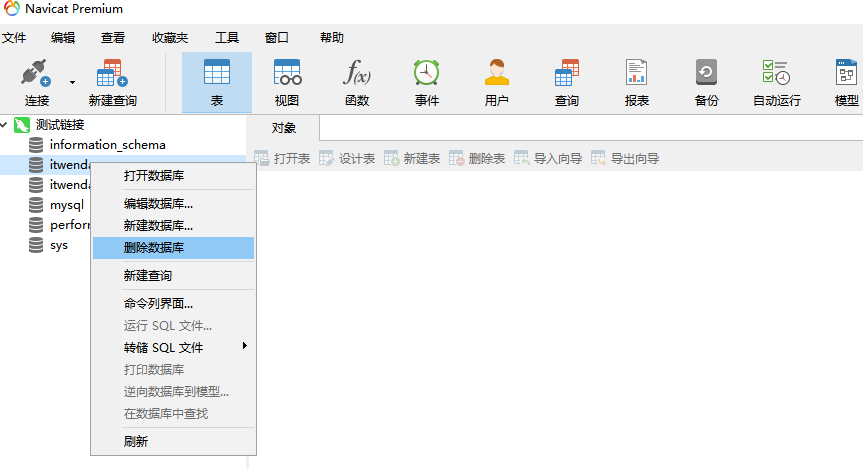Viewport: 863px width, 469px height.
Task: Expand the 转储 SQL 文件 submenu
Action: coord(244,347)
